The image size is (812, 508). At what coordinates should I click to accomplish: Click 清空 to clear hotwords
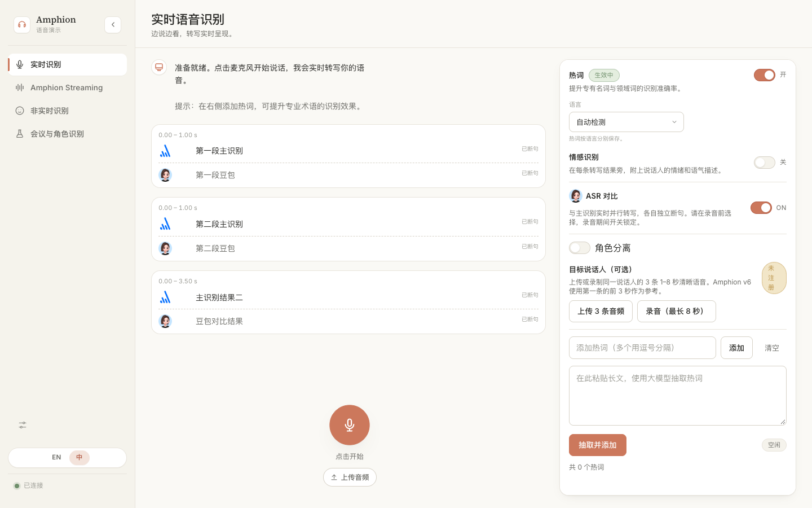[772, 348]
